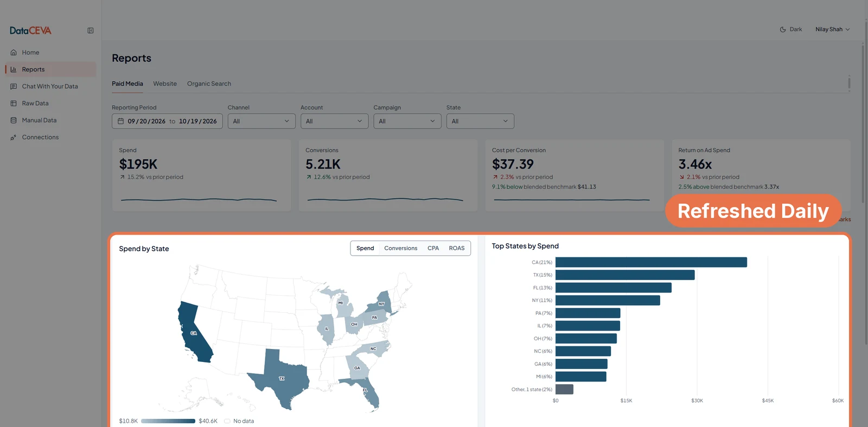Screen dimensions: 868x427
Task: Open the Account dropdown
Action: pyautogui.click(x=334, y=121)
